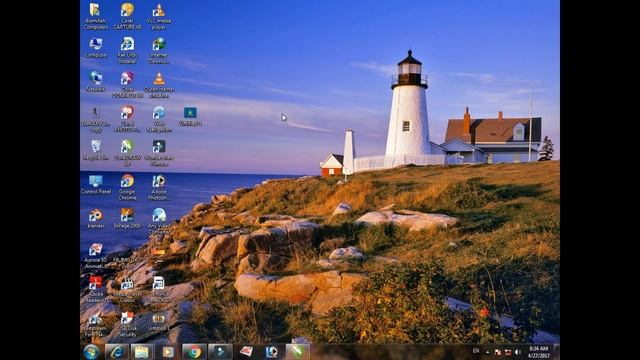Open Web Navigation desktop shortcut
This screenshot has height=360, width=640.
159,119
